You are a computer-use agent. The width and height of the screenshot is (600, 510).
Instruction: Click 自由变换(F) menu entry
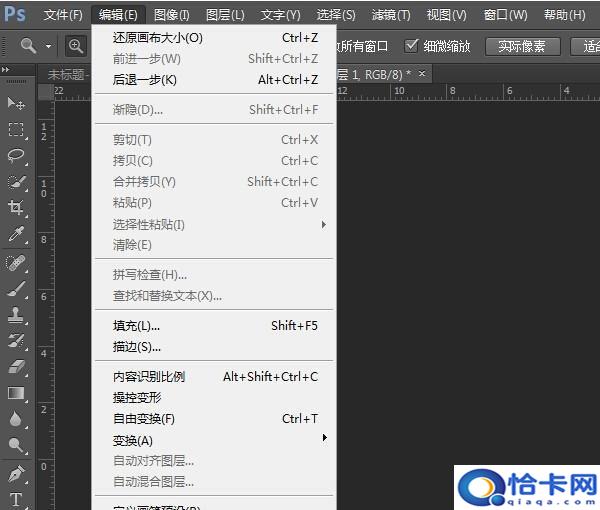pyautogui.click(x=144, y=419)
